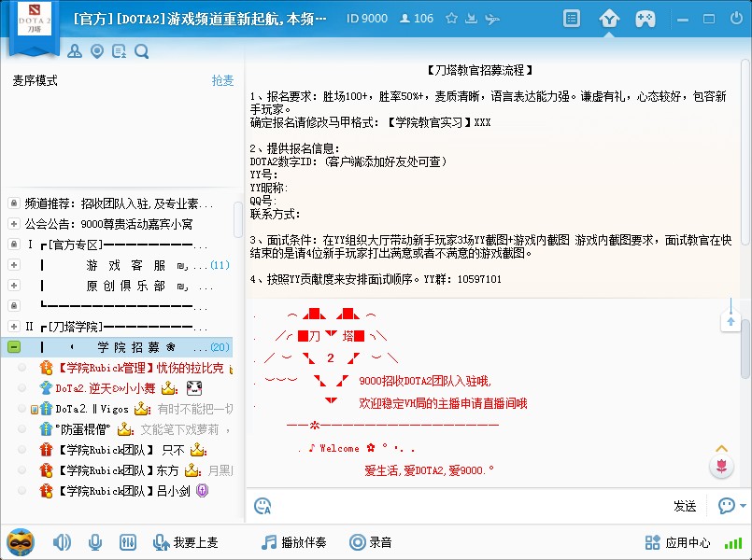Viewport: 752px width, 560px height.
Task: Select user 【学院Rubick团队】东方
Action: [x=118, y=470]
